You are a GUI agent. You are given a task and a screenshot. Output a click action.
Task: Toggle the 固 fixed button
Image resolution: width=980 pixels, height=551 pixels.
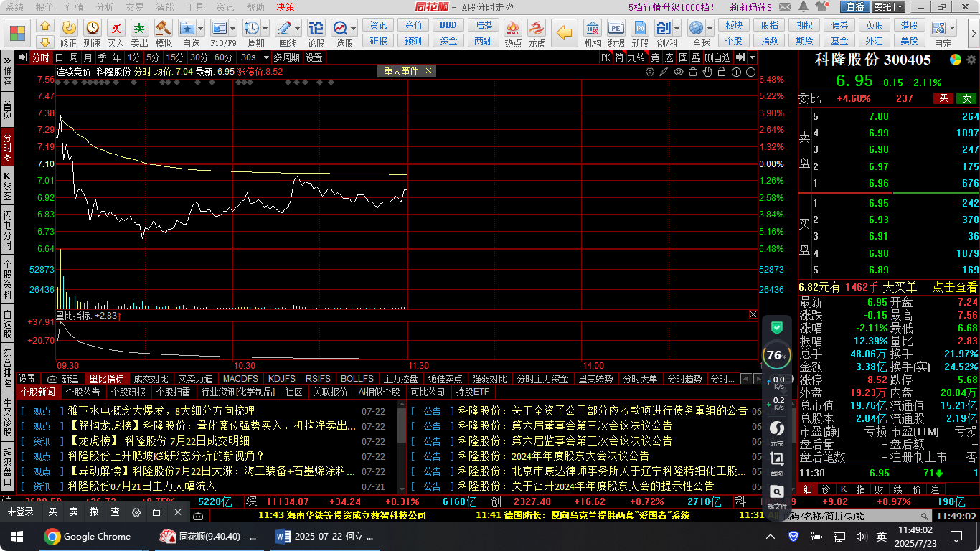tap(683, 57)
